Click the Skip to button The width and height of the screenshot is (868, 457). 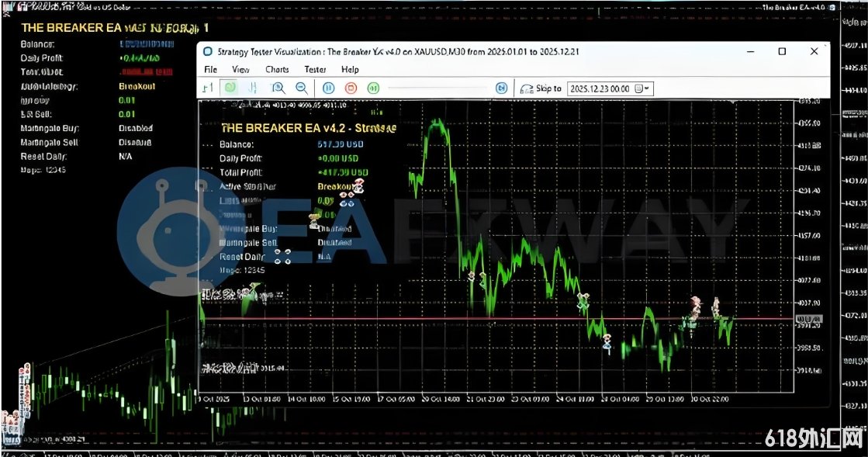pyautogui.click(x=541, y=88)
